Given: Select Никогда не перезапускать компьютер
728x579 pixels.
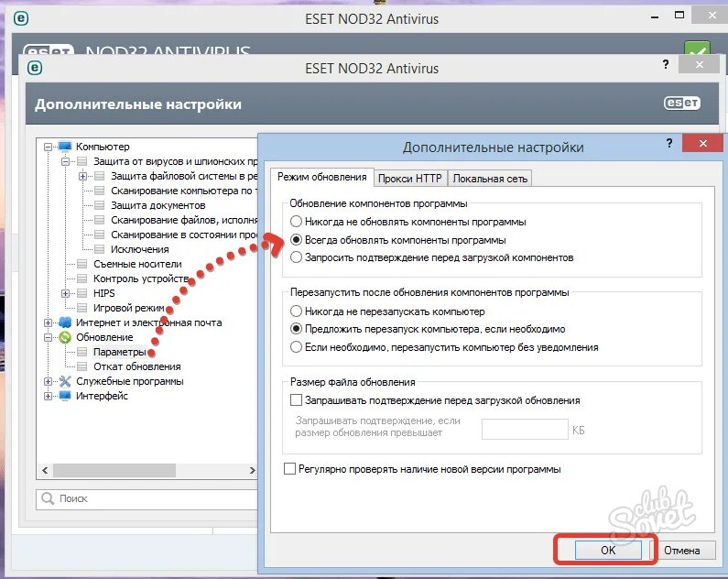Looking at the screenshot, I should pos(296,311).
